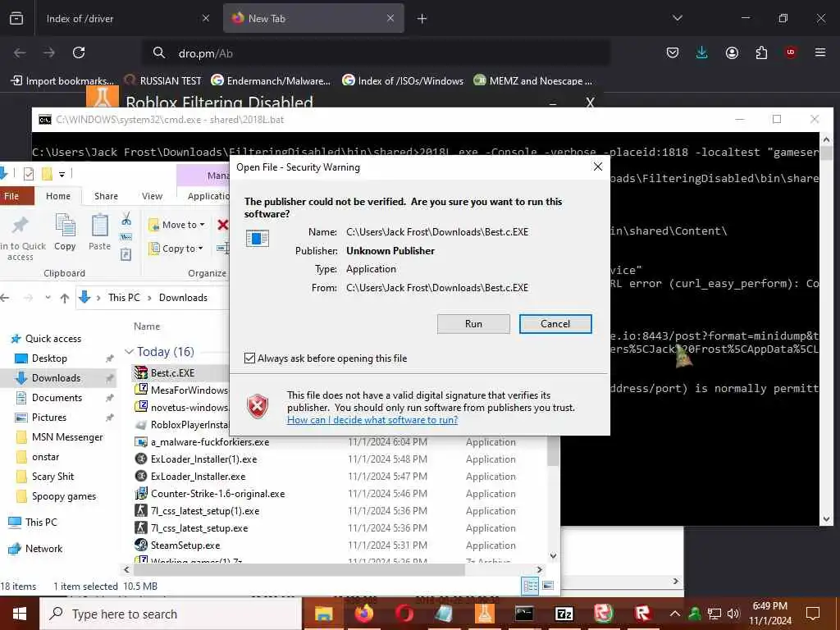Select the Home ribbon tab in File Explorer
The height and width of the screenshot is (630, 840).
pyautogui.click(x=58, y=196)
